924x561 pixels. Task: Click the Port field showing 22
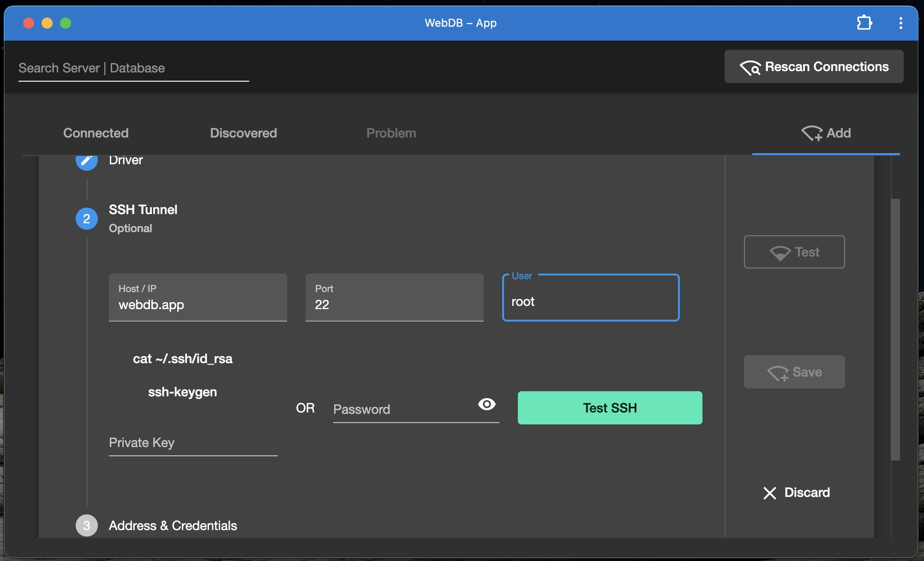click(394, 297)
